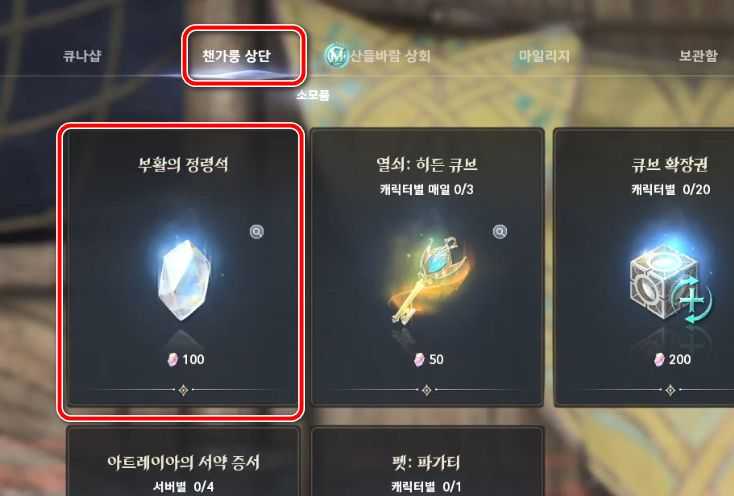Screen dimensions: 734x496
Task: Click the pink gem price 200
Action: point(672,359)
